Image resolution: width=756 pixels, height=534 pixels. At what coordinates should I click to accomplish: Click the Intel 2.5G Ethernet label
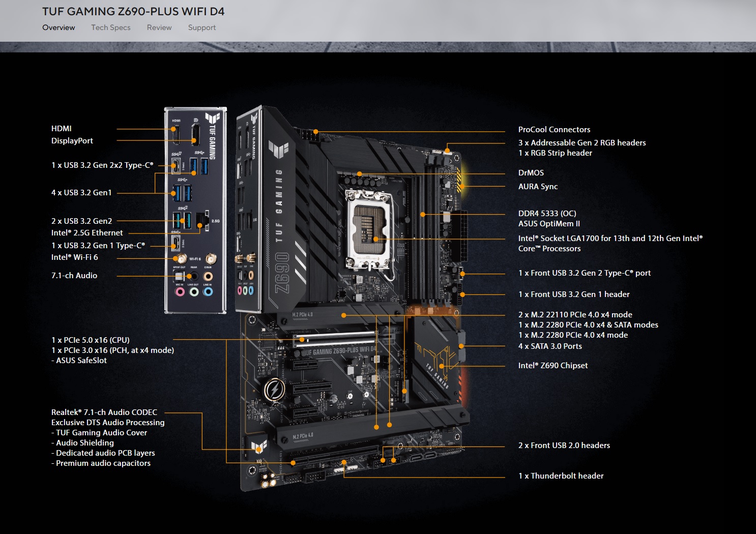(x=87, y=233)
